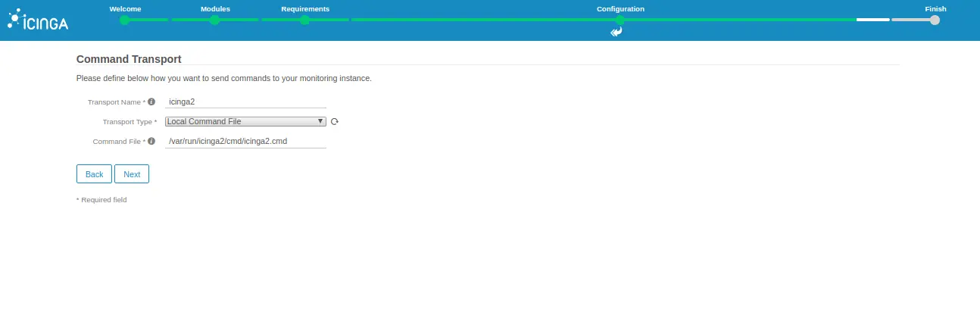Click the 'Required field' note
980x328 pixels.
[101, 200]
